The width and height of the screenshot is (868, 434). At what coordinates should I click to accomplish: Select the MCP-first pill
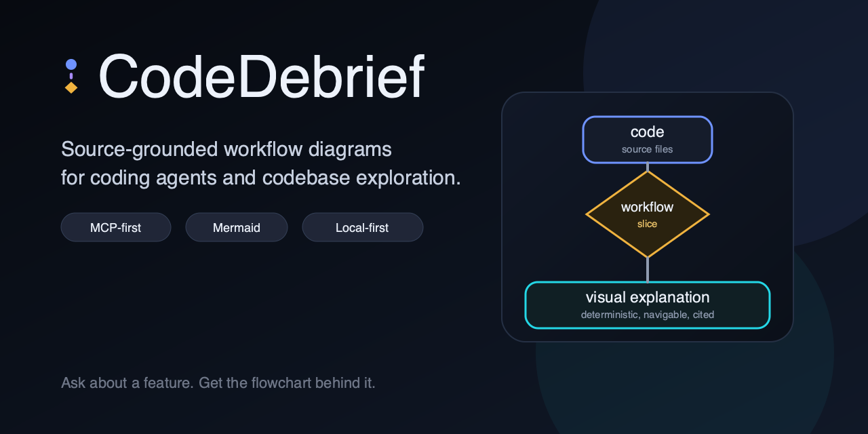tap(116, 227)
